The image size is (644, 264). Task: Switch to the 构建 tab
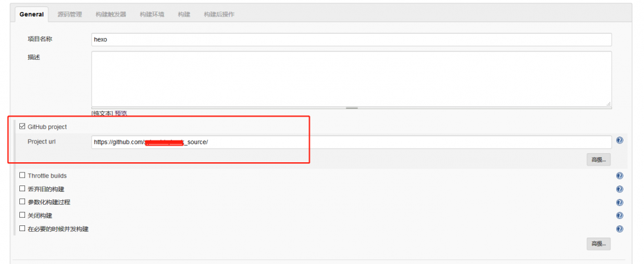pos(184,14)
